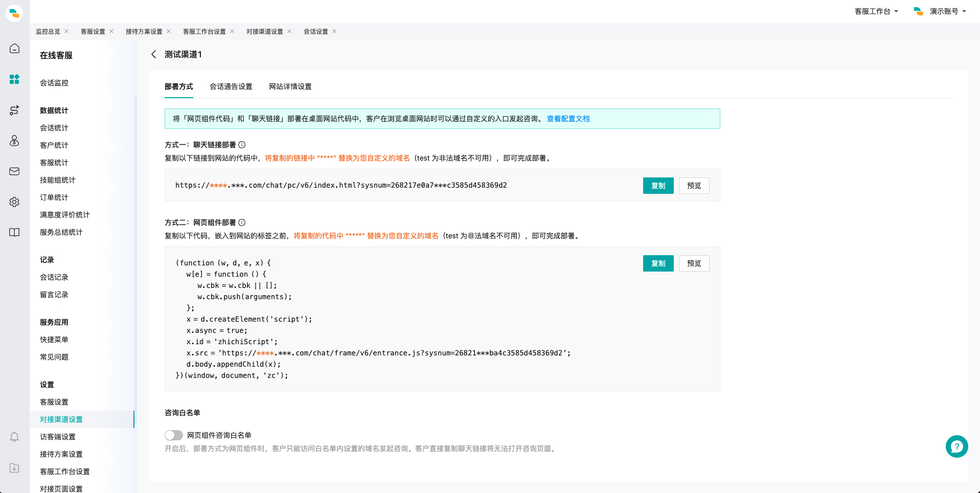The image size is (980, 493).
Task: Open the notification bell icon
Action: point(14,437)
